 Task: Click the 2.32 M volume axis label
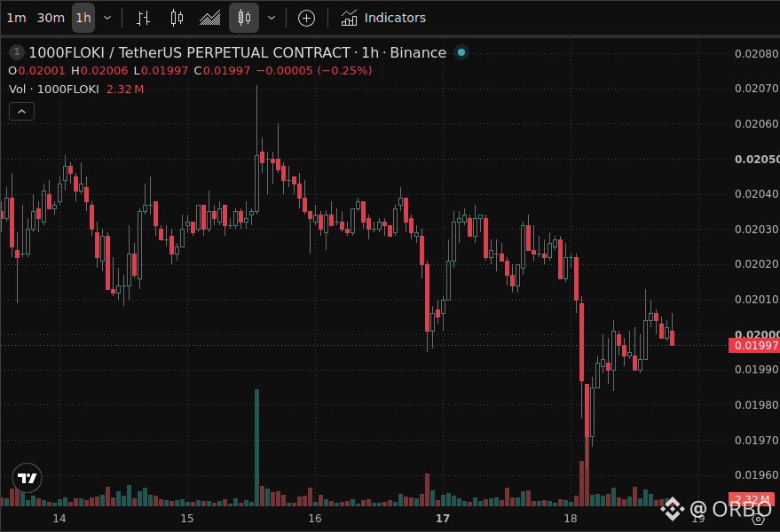click(752, 499)
